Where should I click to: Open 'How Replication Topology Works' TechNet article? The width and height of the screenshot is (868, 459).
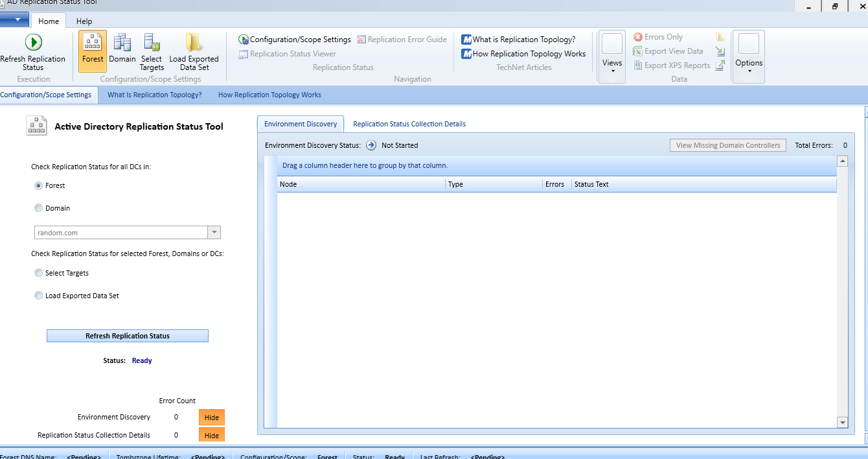tap(523, 54)
